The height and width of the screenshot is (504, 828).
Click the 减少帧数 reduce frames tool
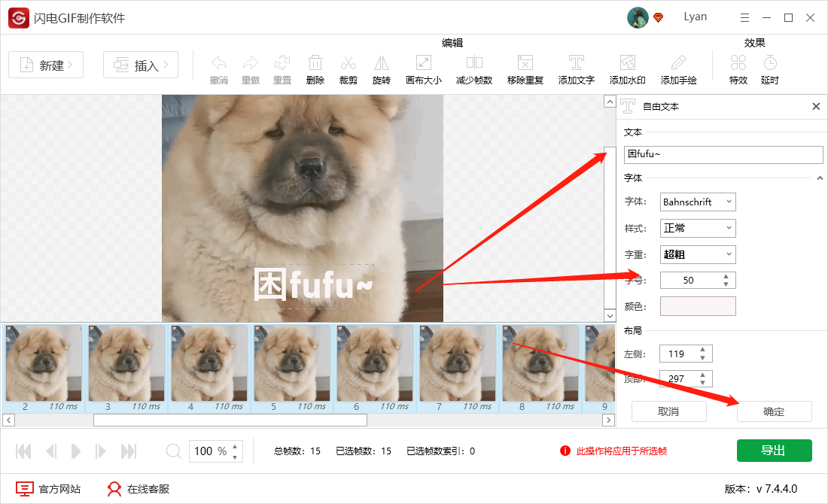tap(475, 68)
